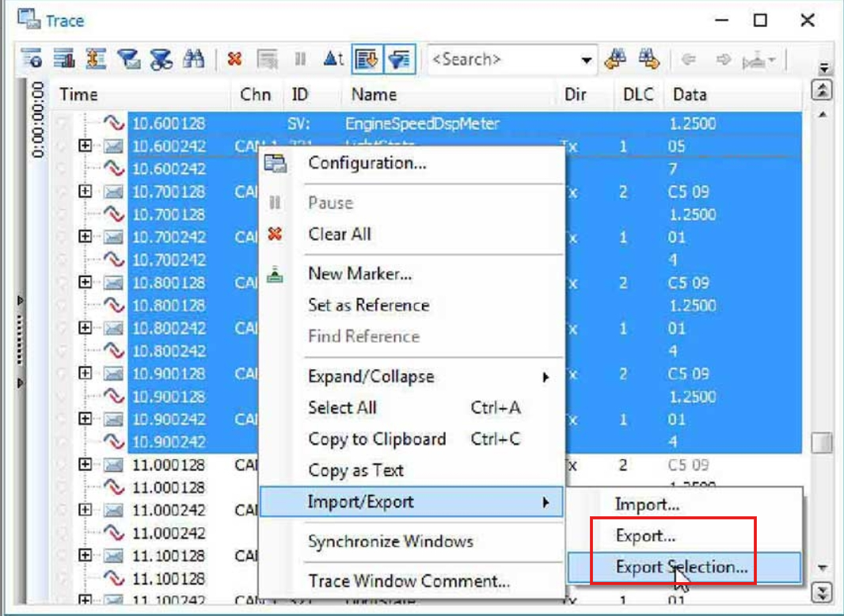Toggle the highlighted filter toolbar button

point(400,59)
